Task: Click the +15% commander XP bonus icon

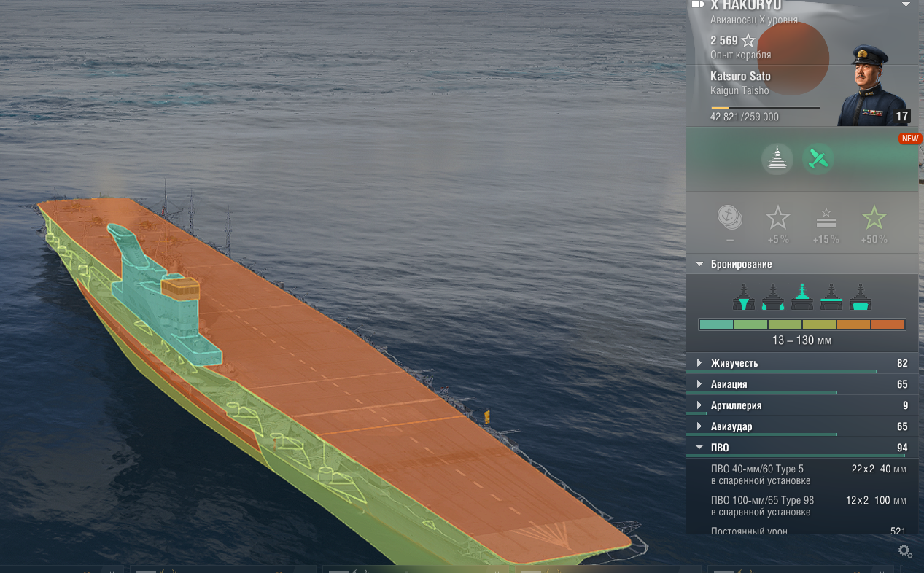Action: 826,217
